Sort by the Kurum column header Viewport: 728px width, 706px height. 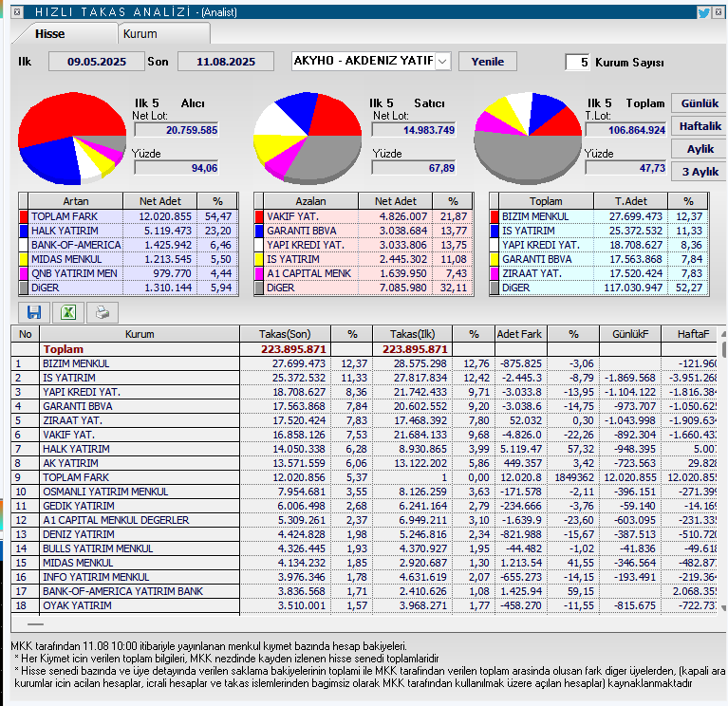tap(140, 334)
